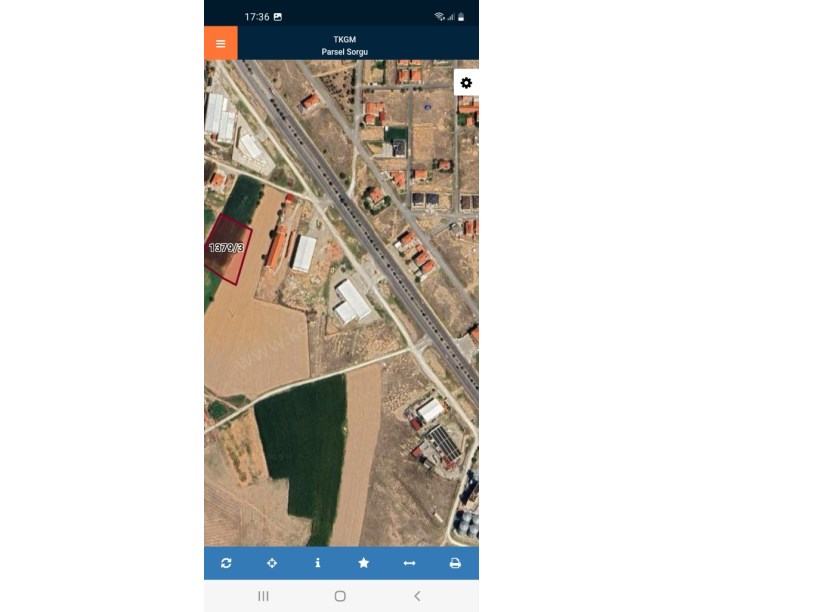Add parcel to favorites with star icon
The height and width of the screenshot is (612, 816).
click(364, 563)
